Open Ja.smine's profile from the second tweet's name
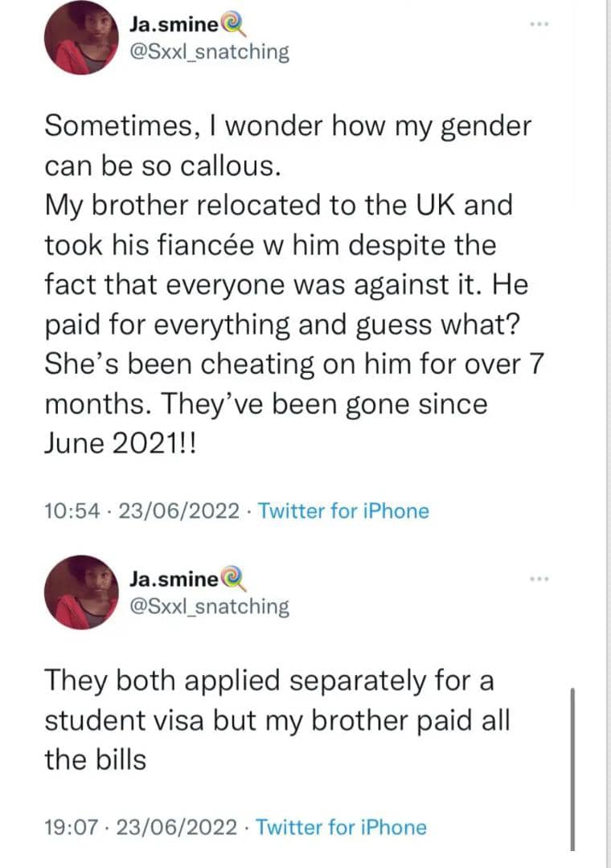This screenshot has width=611, height=868. (x=173, y=579)
